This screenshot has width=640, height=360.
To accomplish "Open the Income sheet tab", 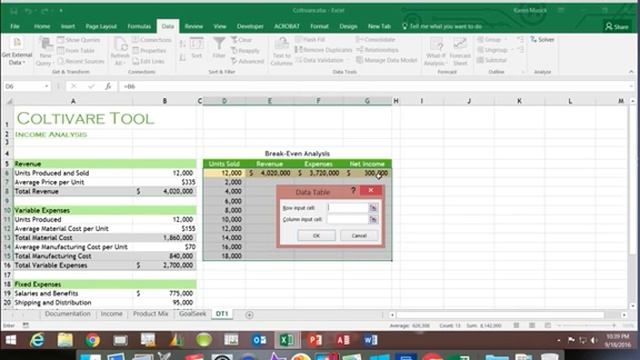I will 111,314.
